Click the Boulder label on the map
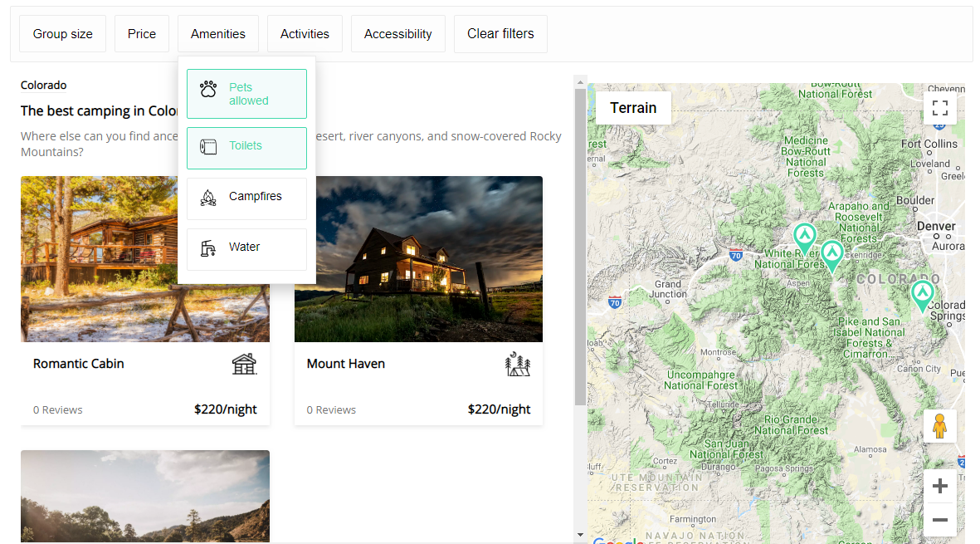Viewport: 980px width, 544px height. coord(915,200)
